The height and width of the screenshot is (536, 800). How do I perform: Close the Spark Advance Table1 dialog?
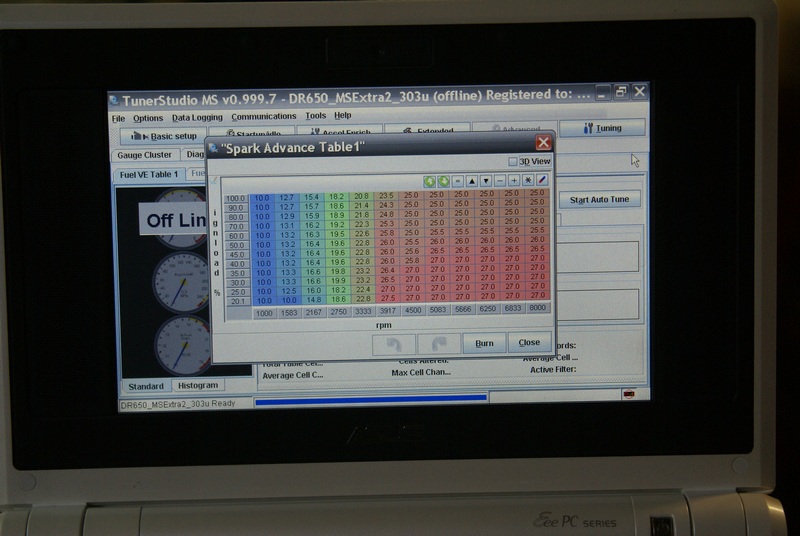click(x=543, y=143)
